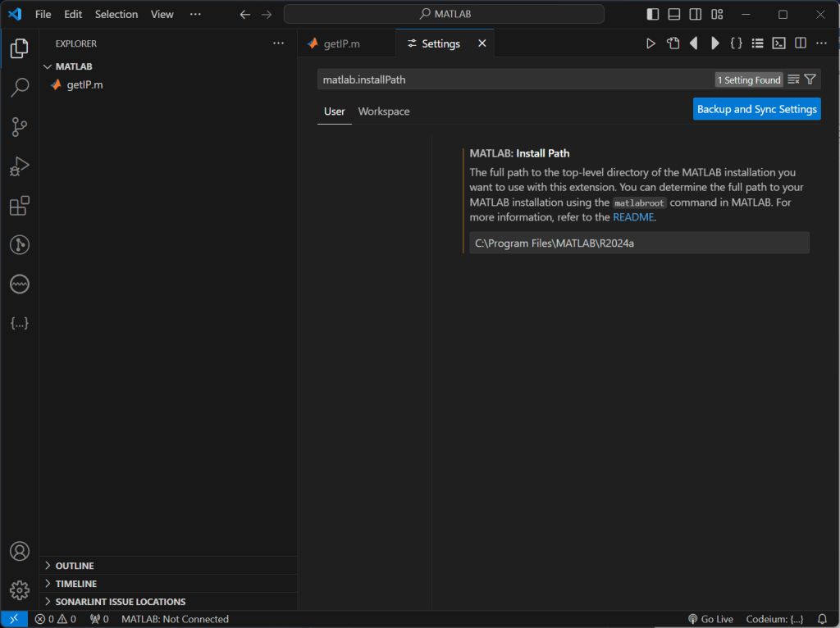Open the File menu
Viewport: 840px width, 628px height.
point(43,15)
